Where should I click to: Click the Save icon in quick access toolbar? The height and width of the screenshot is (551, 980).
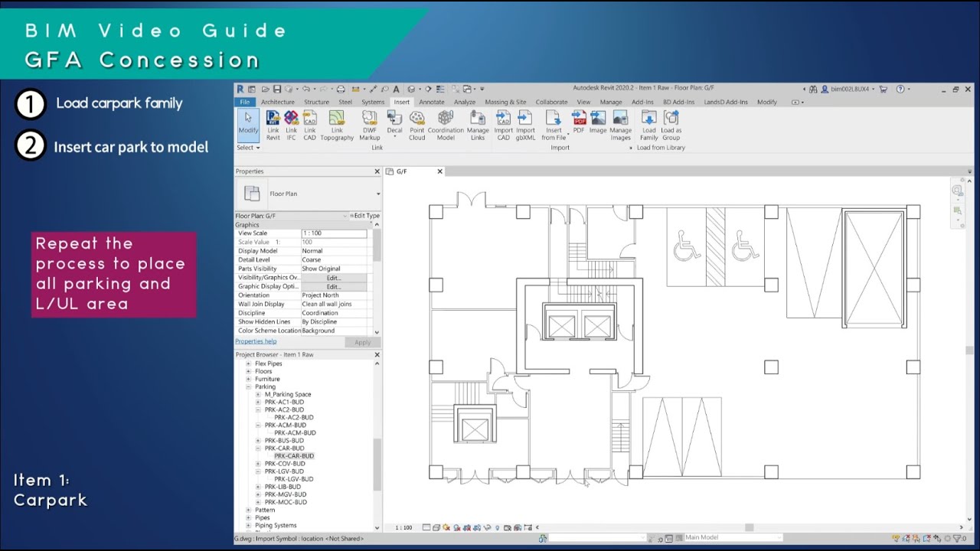pyautogui.click(x=276, y=90)
